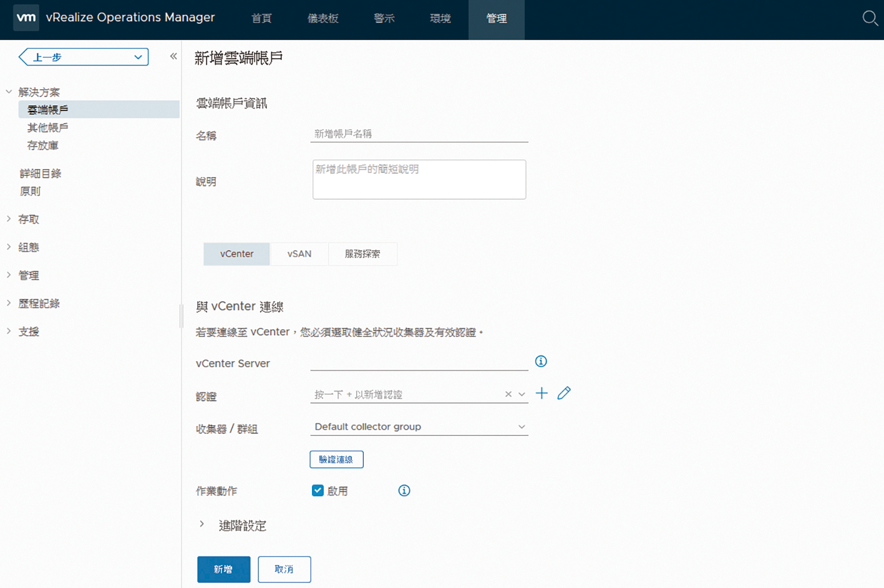This screenshot has width=884, height=588.
Task: Expand the 管理 section in the sidebar
Action: (9, 275)
